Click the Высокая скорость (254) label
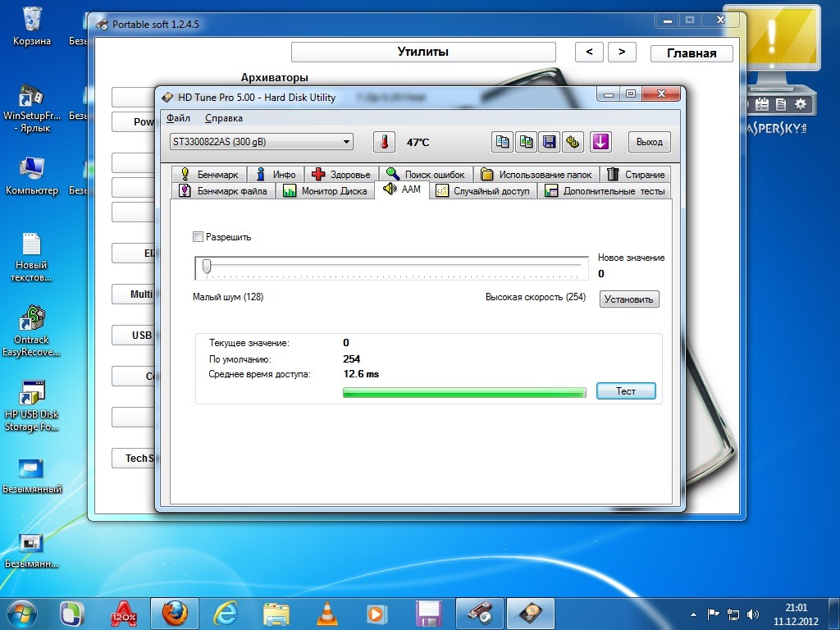 pyautogui.click(x=536, y=297)
